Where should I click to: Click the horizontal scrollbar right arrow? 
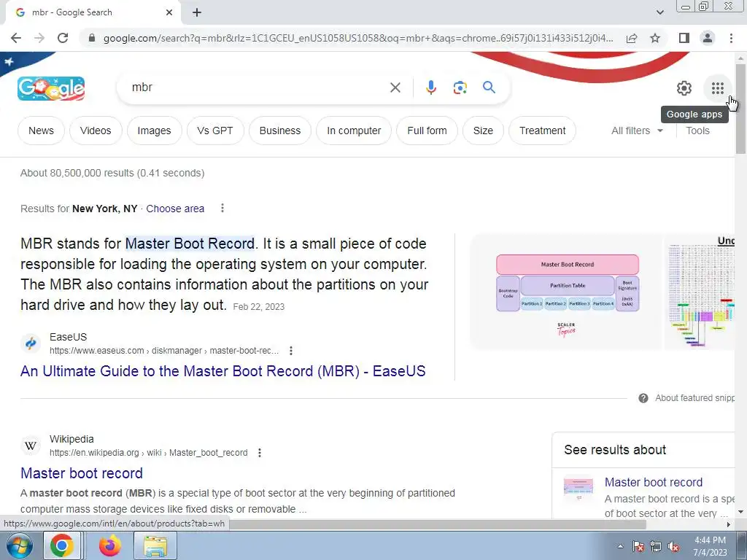[x=729, y=524]
